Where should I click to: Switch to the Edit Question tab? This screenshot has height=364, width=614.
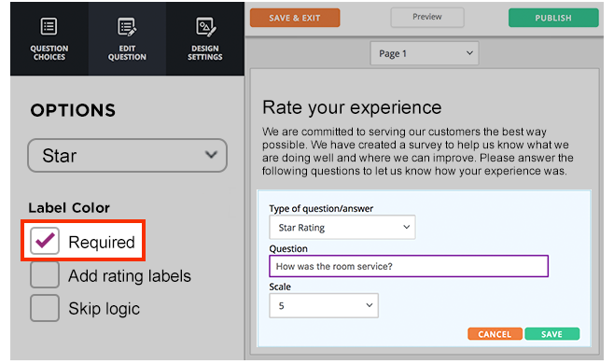click(127, 38)
